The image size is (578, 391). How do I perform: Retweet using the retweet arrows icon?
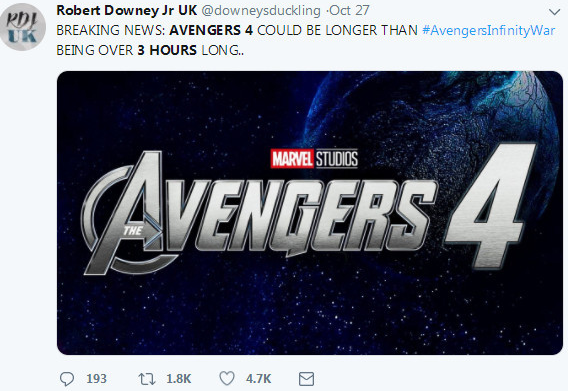[x=147, y=379]
